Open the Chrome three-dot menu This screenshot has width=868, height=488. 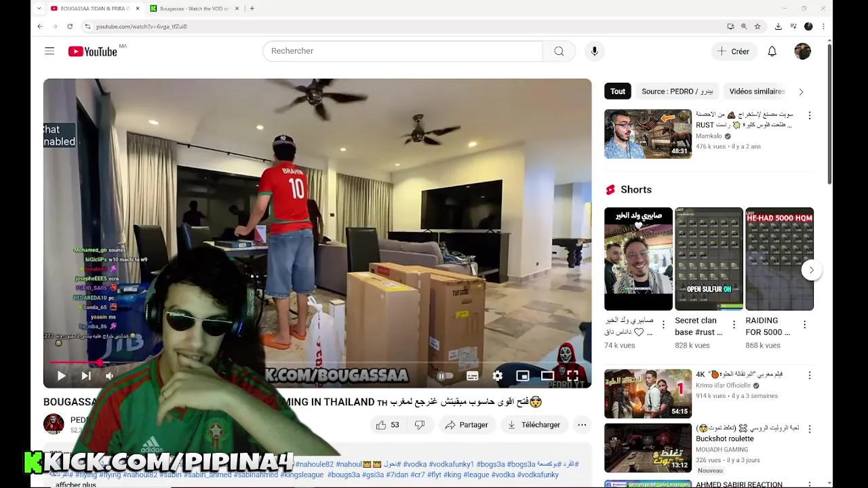pos(823,26)
